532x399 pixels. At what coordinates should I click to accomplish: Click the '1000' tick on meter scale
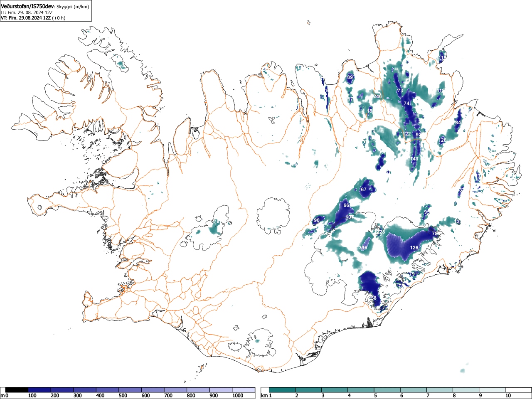(238, 396)
